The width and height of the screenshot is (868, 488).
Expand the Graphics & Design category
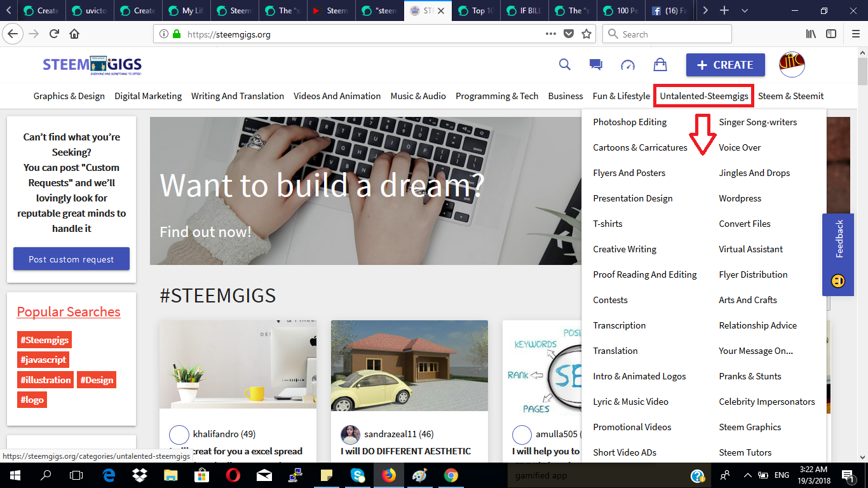(69, 96)
